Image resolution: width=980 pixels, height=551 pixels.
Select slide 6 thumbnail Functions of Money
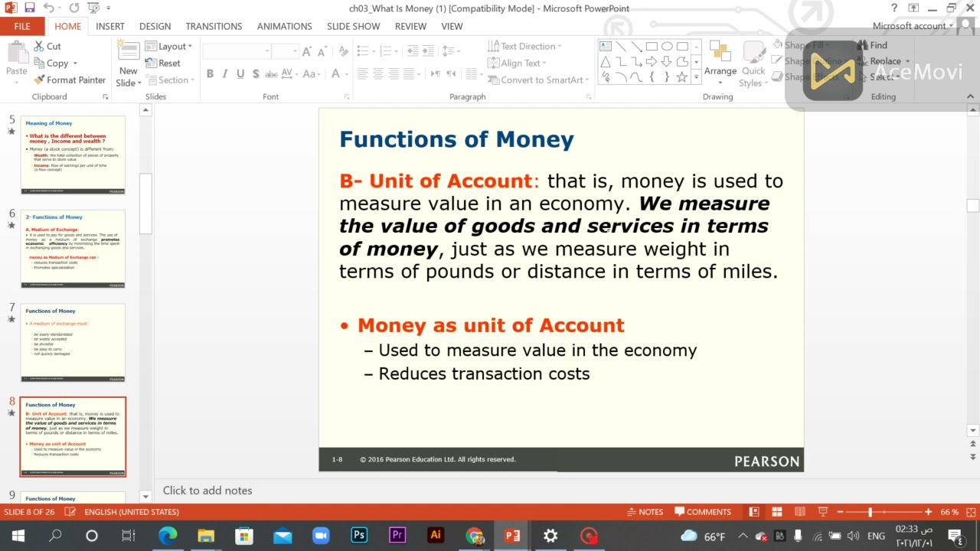point(73,249)
